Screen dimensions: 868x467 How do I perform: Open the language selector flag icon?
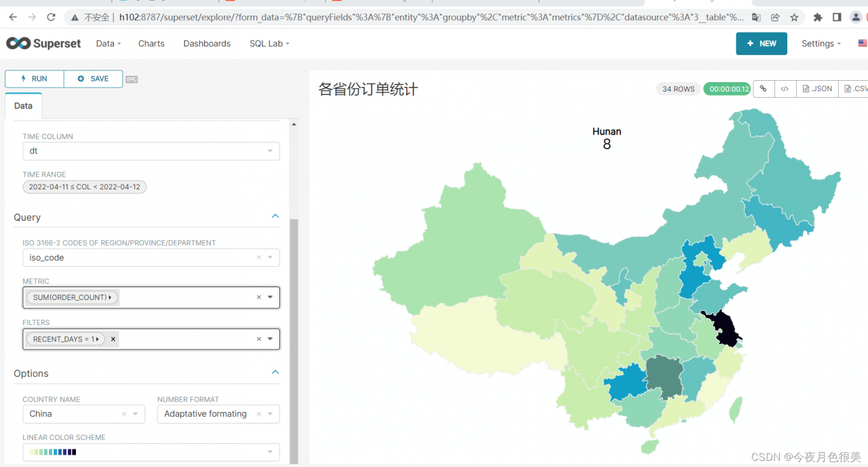tap(862, 43)
